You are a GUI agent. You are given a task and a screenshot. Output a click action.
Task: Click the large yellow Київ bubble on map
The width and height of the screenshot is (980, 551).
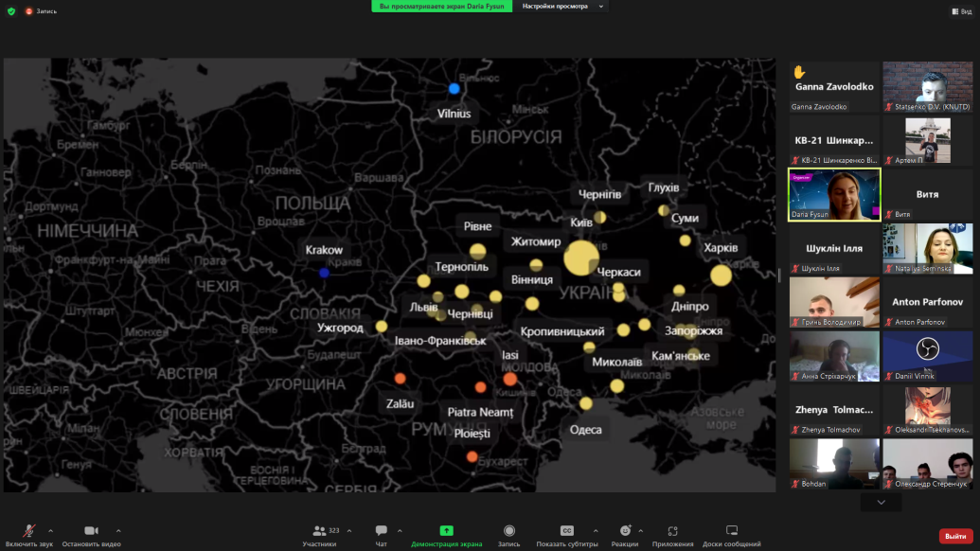(x=581, y=258)
